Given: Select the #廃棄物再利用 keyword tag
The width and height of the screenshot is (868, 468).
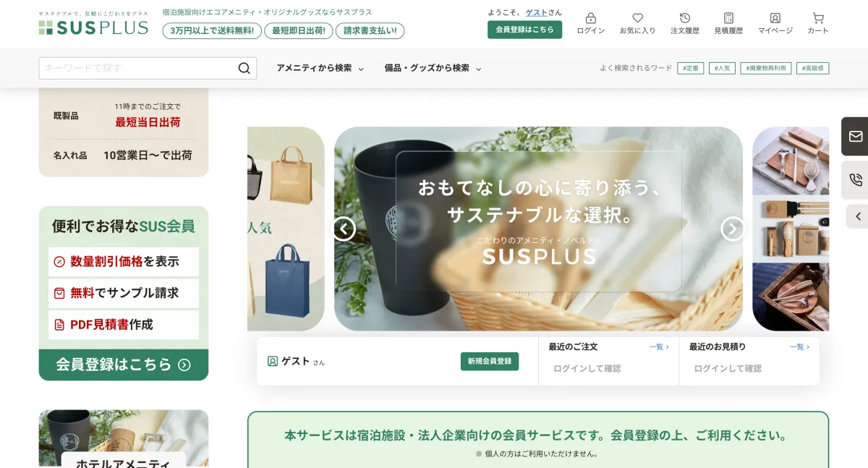Looking at the screenshot, I should [x=765, y=68].
